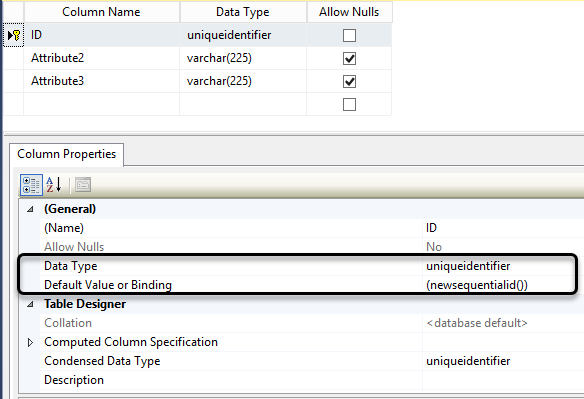
Task: Open varchar(225) data type for Attribute3
Action: point(243,81)
